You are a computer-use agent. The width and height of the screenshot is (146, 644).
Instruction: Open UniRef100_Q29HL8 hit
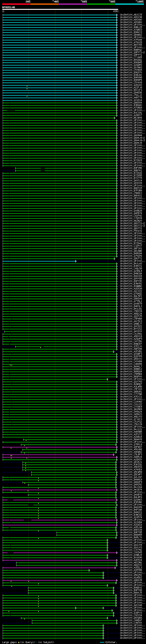[131, 271]
